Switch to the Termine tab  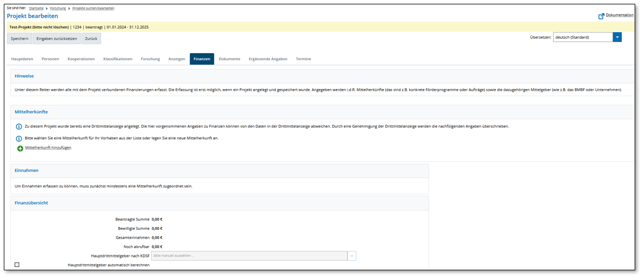coord(303,59)
